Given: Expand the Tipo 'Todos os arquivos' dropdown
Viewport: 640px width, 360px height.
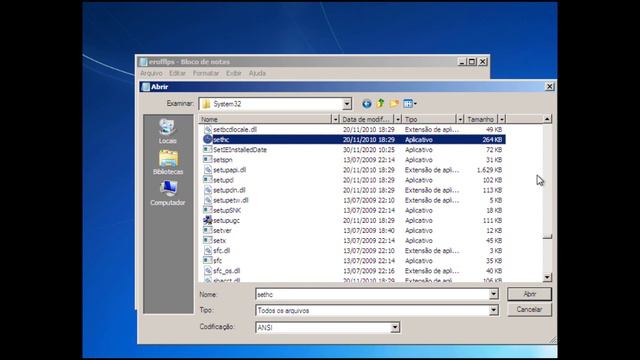Looking at the screenshot, I should pyautogui.click(x=493, y=310).
